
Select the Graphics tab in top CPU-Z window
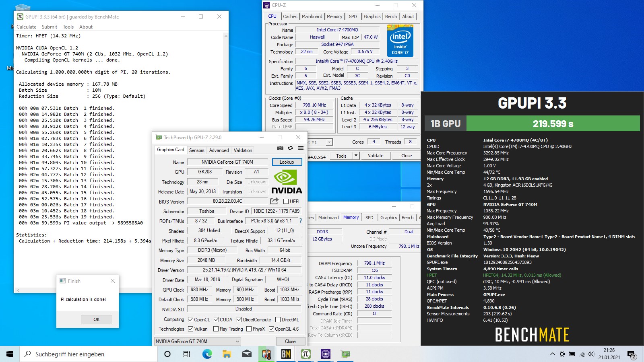pyautogui.click(x=372, y=16)
